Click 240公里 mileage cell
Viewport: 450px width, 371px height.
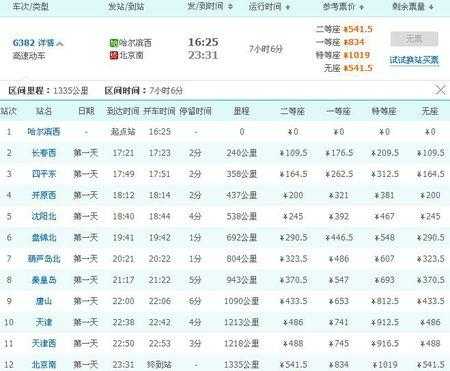tap(242, 153)
